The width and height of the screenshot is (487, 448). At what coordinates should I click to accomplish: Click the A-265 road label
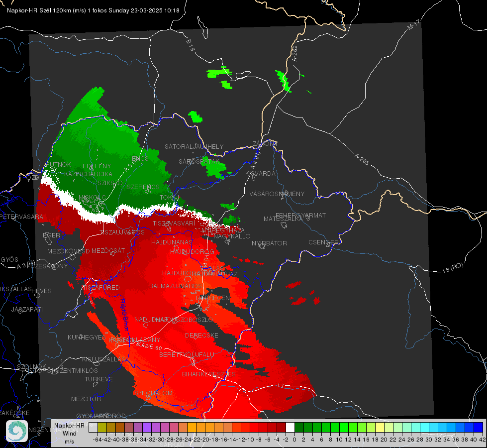[x=362, y=159]
